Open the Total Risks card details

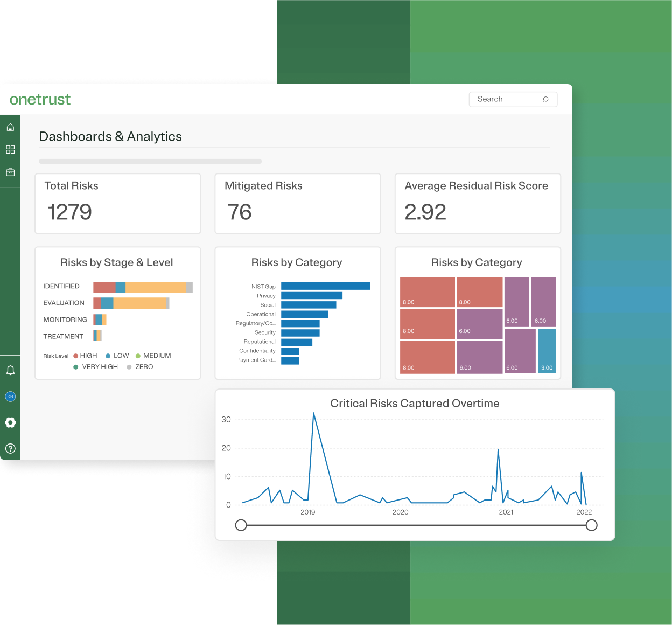pos(117,204)
